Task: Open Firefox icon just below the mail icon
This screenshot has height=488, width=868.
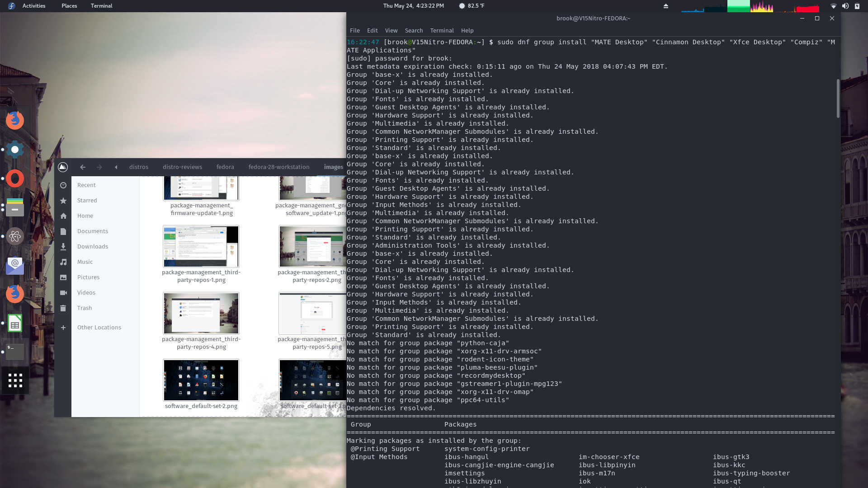Action: pyautogui.click(x=15, y=294)
